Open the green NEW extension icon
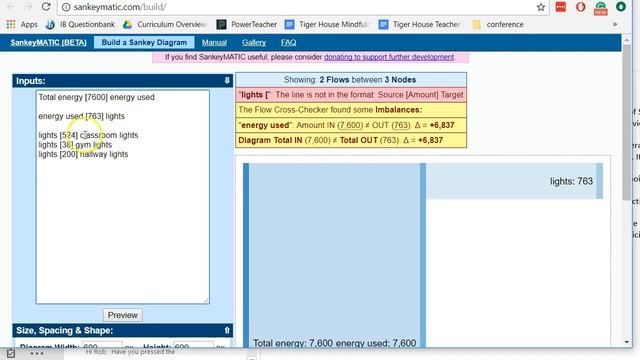 pos(600,8)
